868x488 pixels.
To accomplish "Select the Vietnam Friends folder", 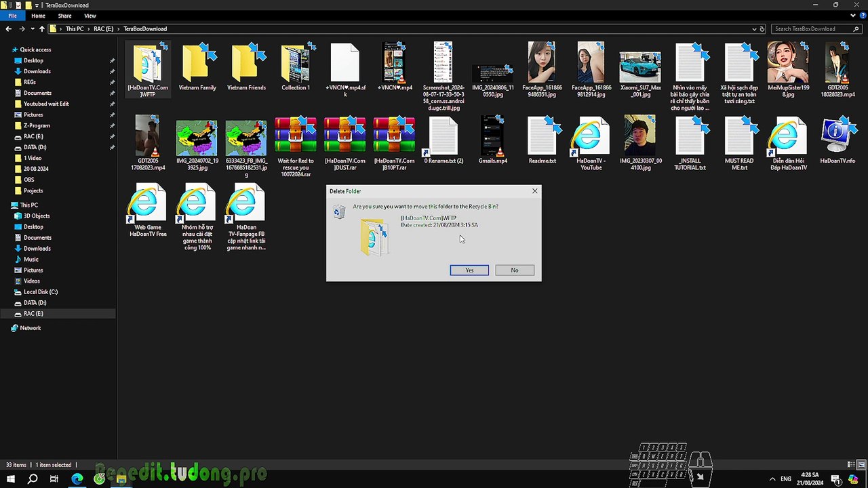I will [x=247, y=67].
